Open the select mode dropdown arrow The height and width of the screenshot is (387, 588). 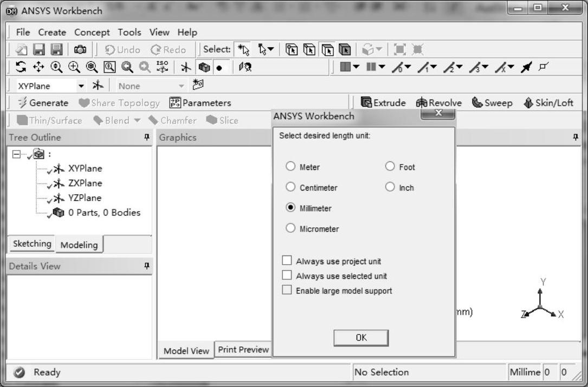(x=270, y=50)
